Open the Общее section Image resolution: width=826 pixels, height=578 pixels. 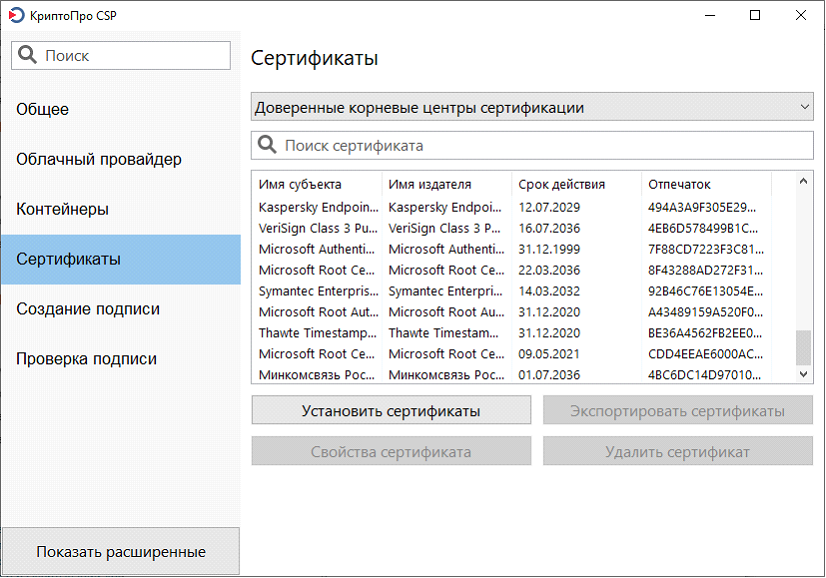[121, 109]
